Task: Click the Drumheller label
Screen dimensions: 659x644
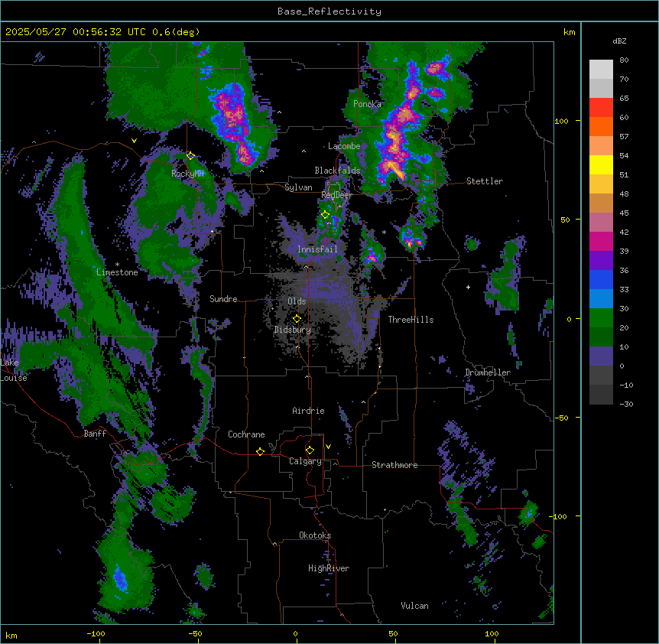Action: click(x=488, y=372)
